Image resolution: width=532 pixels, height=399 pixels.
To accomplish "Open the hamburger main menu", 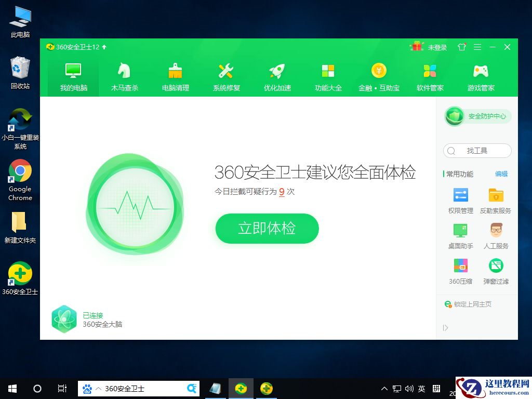I will (x=477, y=47).
